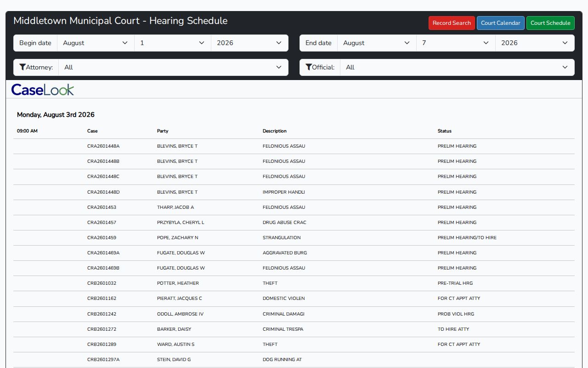
Task: Click DOG RUNNING AT description
Action: (x=282, y=360)
